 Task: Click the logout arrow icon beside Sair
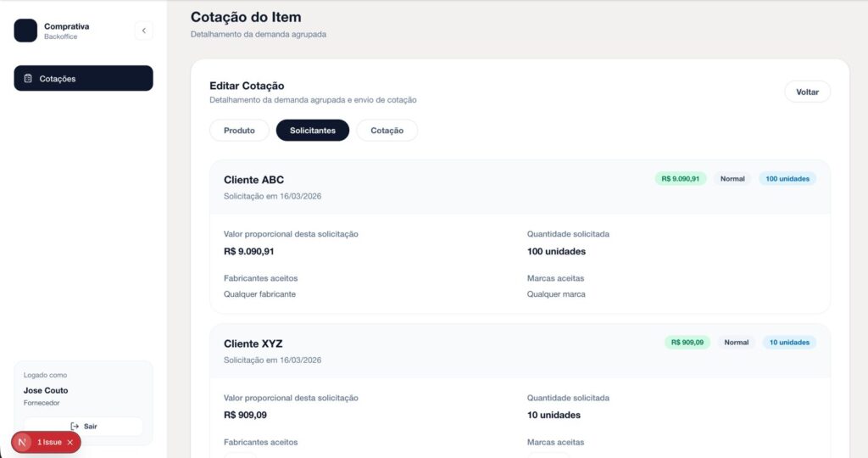click(75, 426)
